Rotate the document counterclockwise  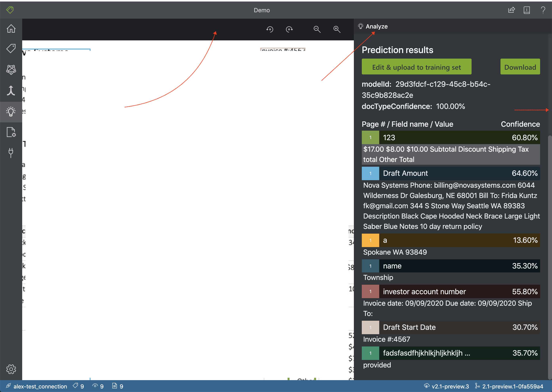270,29
